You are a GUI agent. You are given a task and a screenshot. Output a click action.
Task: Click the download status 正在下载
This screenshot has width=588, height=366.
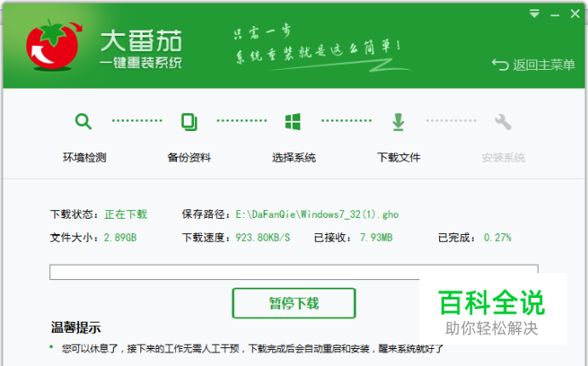click(126, 214)
